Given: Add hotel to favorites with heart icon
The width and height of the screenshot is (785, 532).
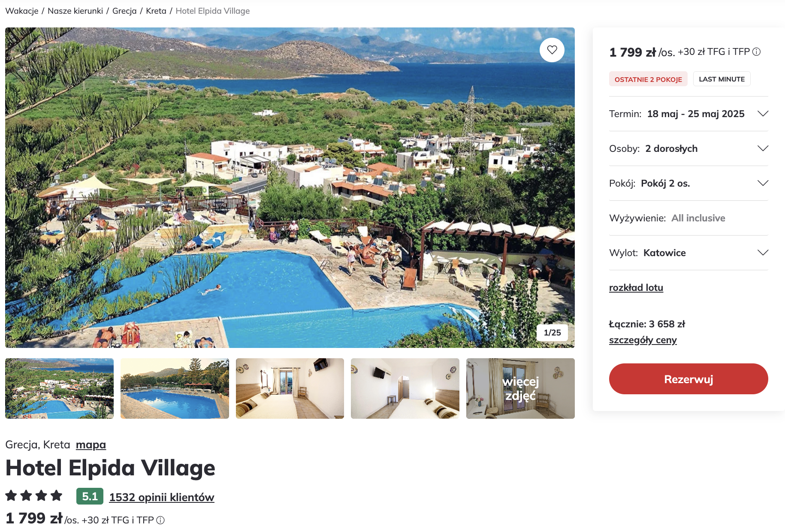Looking at the screenshot, I should (552, 50).
